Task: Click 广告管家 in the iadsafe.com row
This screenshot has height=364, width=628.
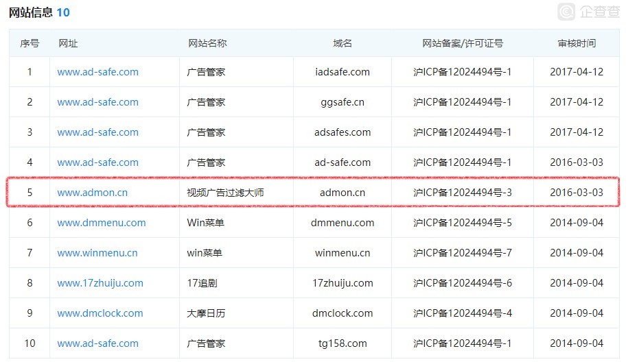Action: click(x=206, y=72)
